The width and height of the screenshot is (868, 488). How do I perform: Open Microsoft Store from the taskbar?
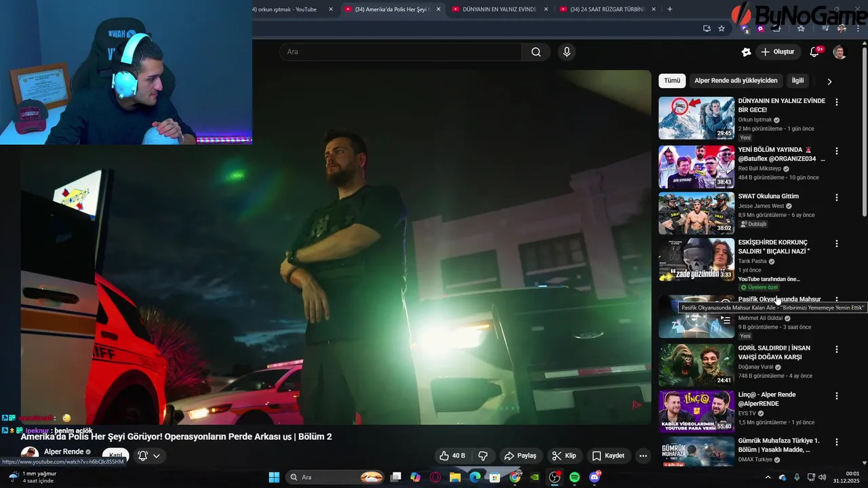495,477
